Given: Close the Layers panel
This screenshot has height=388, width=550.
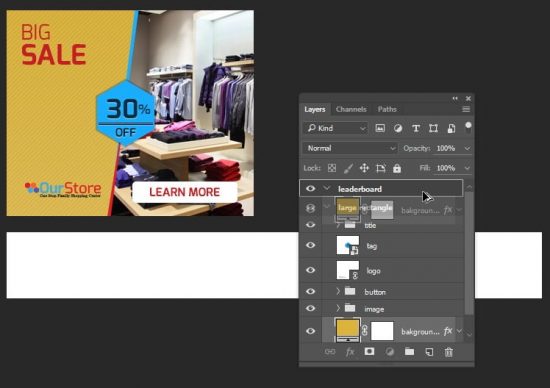Looking at the screenshot, I should pos(468,99).
